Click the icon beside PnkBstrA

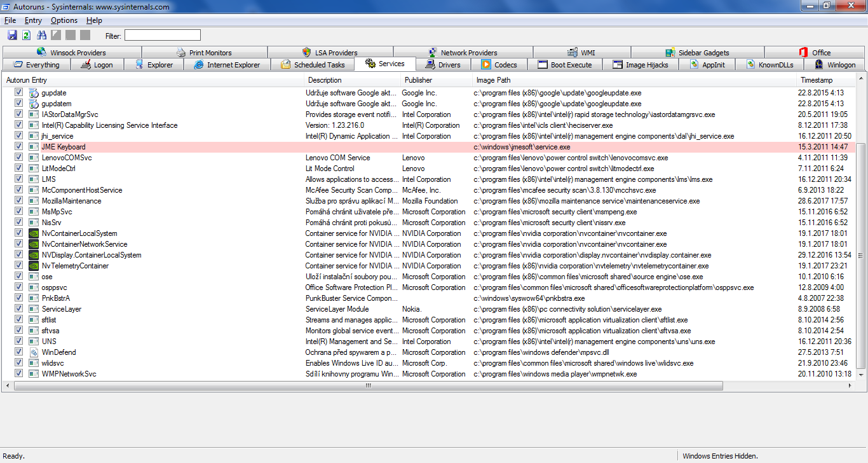pos(34,298)
